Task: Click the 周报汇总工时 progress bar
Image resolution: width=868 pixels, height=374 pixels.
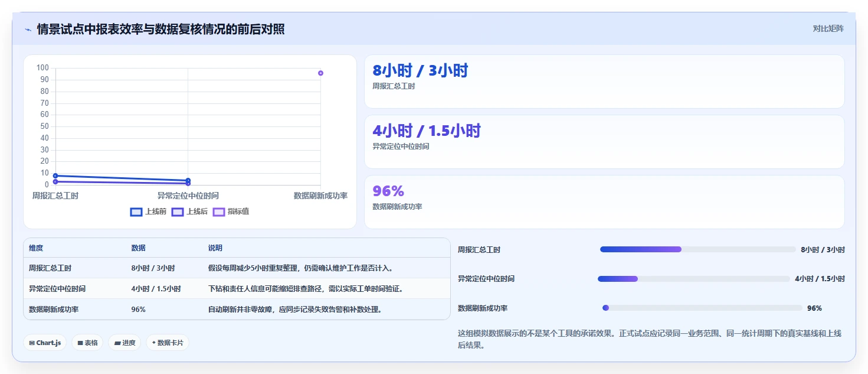Action: (x=698, y=249)
